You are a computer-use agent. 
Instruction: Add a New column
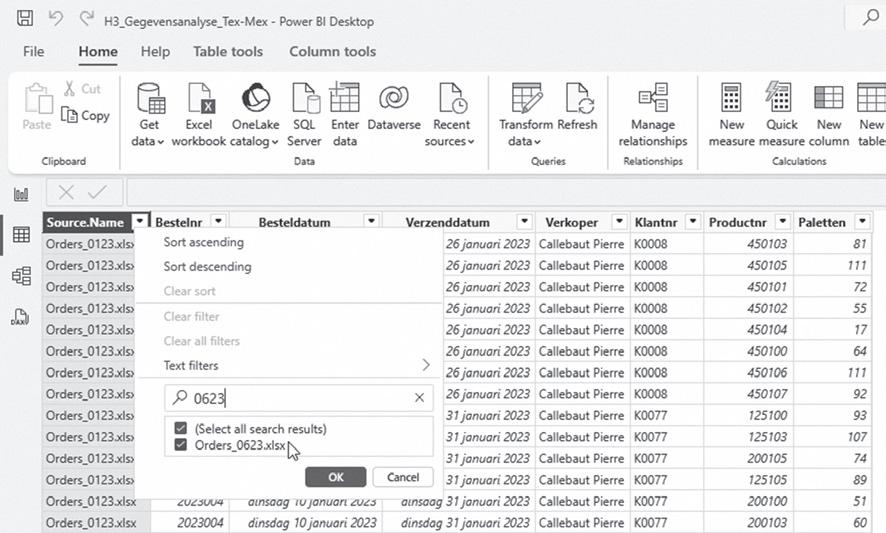click(x=829, y=115)
